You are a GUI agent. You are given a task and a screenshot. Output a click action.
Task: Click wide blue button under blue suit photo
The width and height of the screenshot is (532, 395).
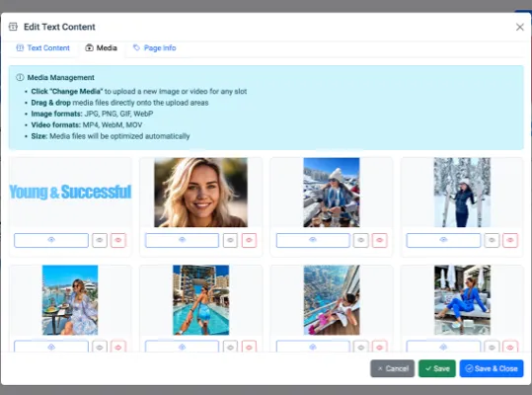point(443,347)
